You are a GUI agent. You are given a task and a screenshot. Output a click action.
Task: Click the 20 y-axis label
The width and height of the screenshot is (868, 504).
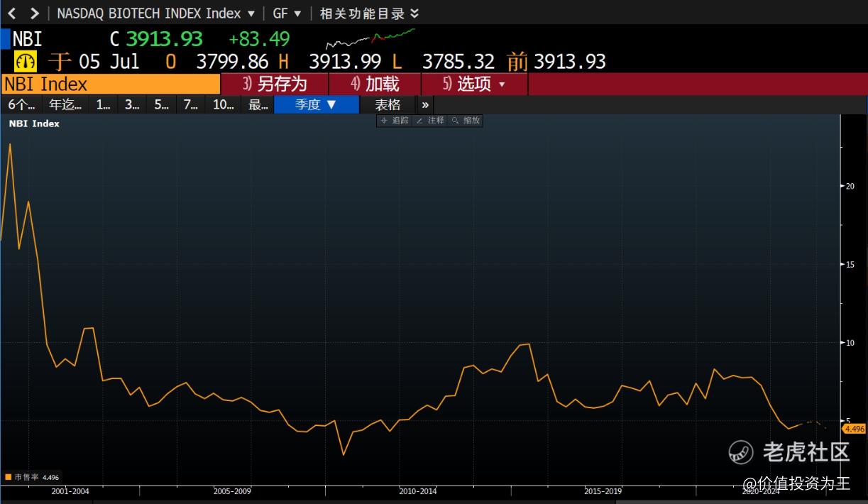(850, 186)
